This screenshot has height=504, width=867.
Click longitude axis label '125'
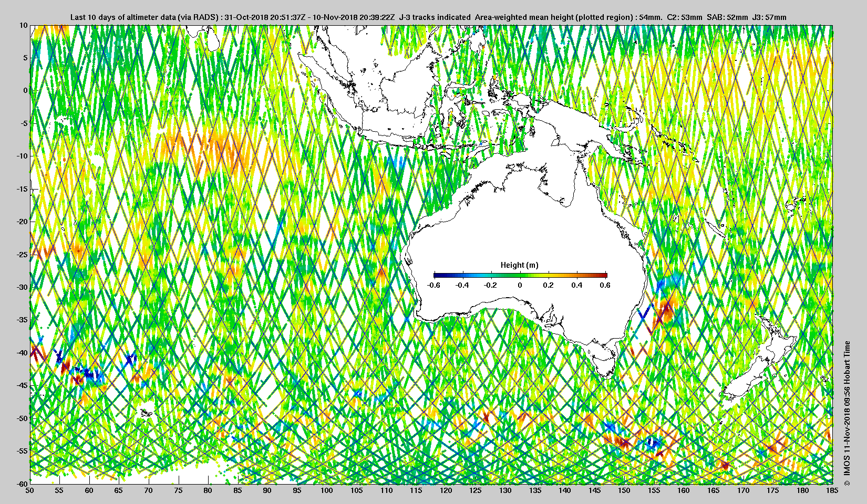click(x=476, y=490)
